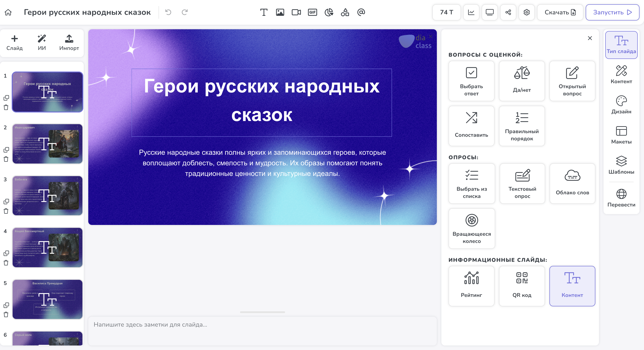Grab the notes panel resize handle
The image size is (644, 350).
click(262, 312)
